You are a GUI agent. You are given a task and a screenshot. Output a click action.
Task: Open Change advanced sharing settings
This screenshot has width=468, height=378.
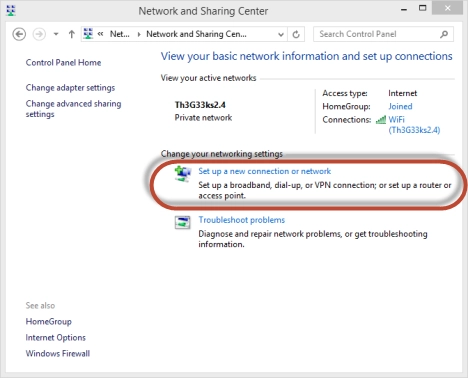pyautogui.click(x=73, y=109)
